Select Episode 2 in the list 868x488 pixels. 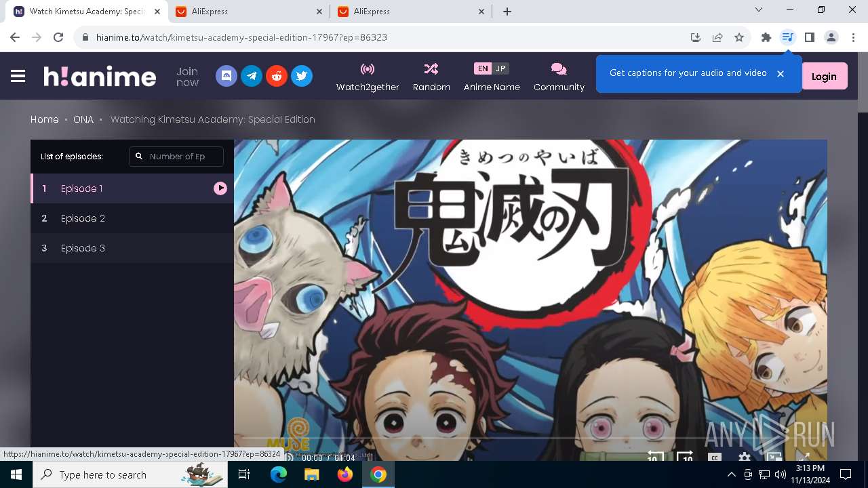(132, 218)
